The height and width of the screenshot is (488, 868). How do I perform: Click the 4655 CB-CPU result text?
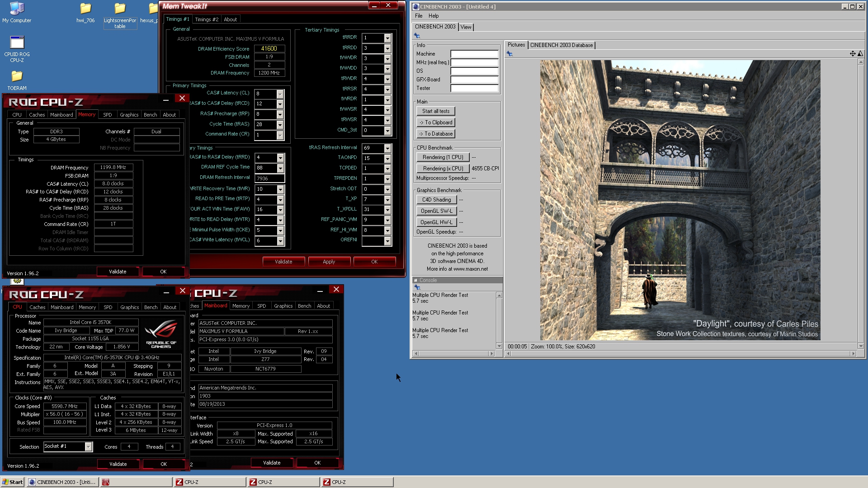[485, 169]
